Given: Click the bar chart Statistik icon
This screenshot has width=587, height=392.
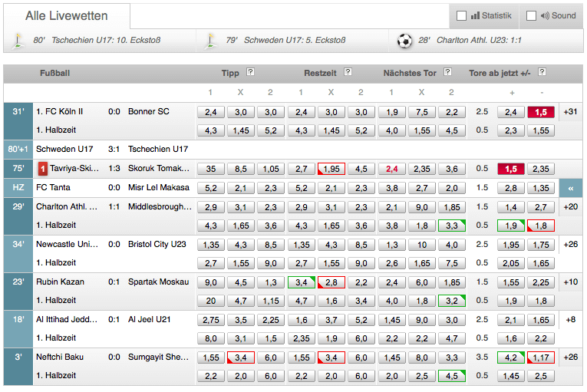Looking at the screenshot, I should [475, 15].
